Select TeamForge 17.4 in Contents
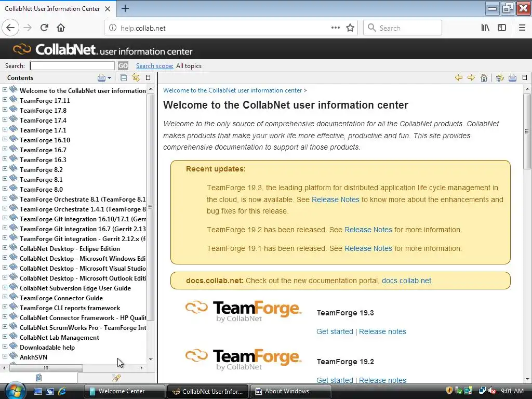Image resolution: width=532 pixels, height=399 pixels. pyautogui.click(x=43, y=121)
